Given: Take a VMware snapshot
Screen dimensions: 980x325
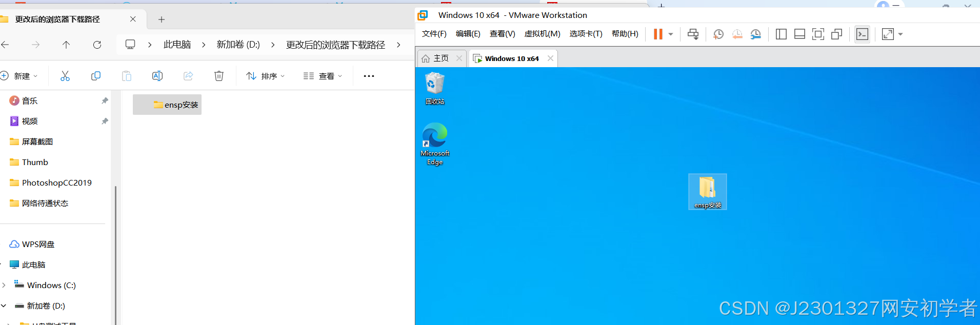Looking at the screenshot, I should coord(718,34).
